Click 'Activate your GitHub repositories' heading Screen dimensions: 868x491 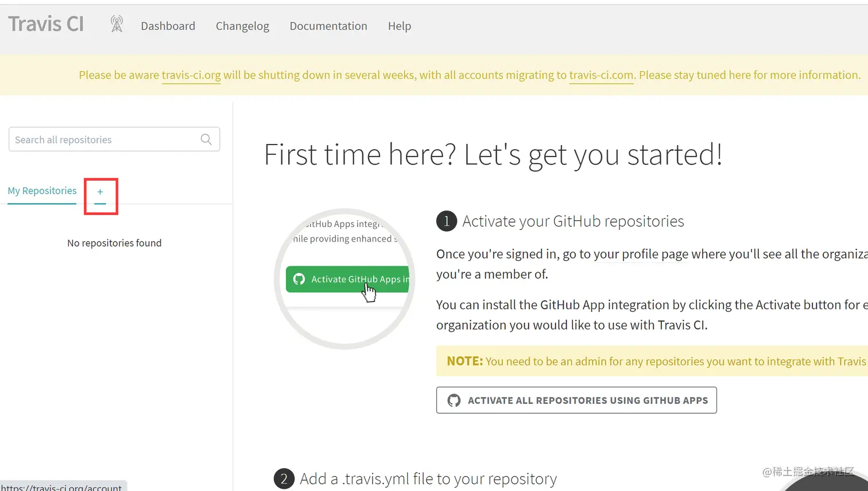573,221
